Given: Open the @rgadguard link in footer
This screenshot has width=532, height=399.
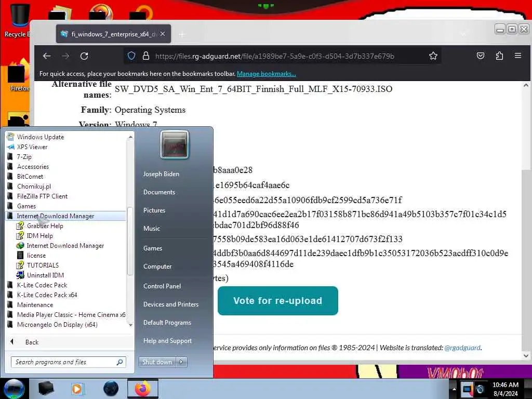Looking at the screenshot, I should [x=462, y=348].
